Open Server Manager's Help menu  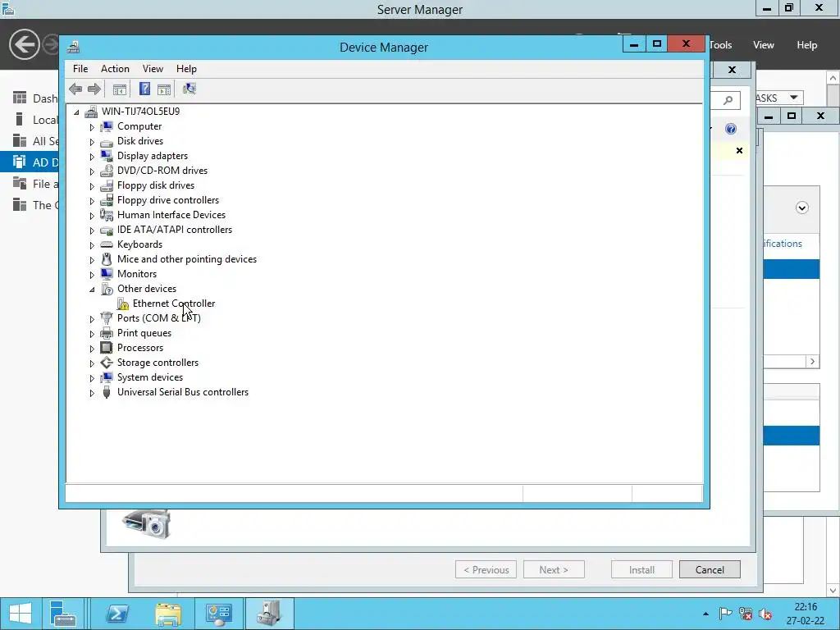(x=807, y=45)
